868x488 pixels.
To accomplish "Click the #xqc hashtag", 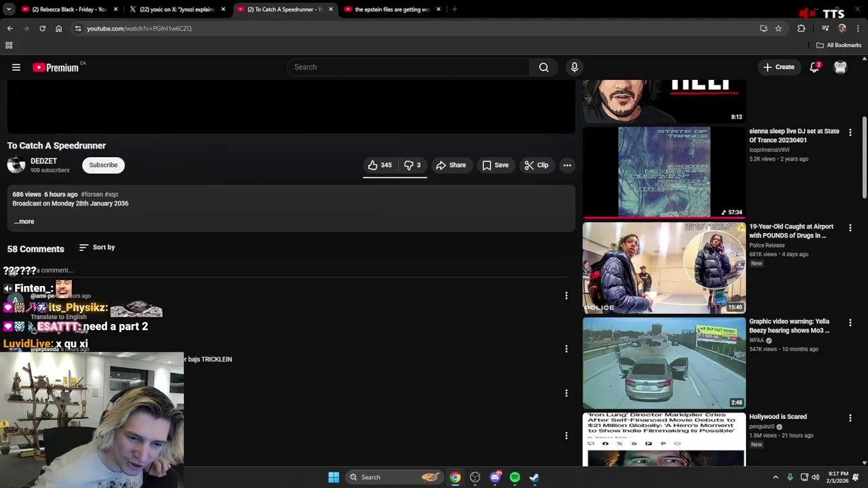I will click(111, 195).
